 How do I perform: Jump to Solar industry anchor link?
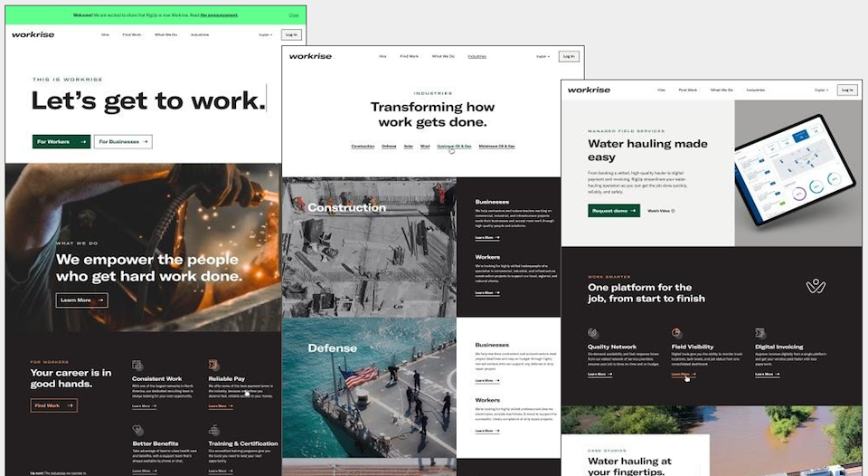pos(409,147)
